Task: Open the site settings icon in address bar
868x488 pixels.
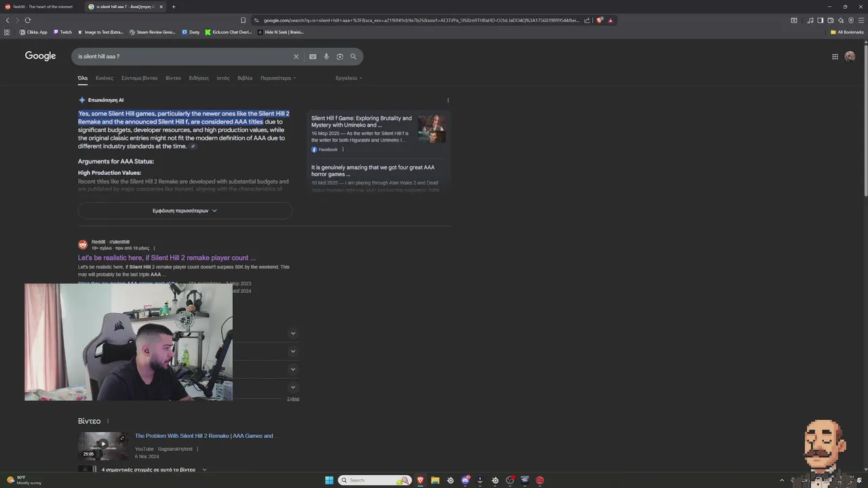Action: click(256, 20)
